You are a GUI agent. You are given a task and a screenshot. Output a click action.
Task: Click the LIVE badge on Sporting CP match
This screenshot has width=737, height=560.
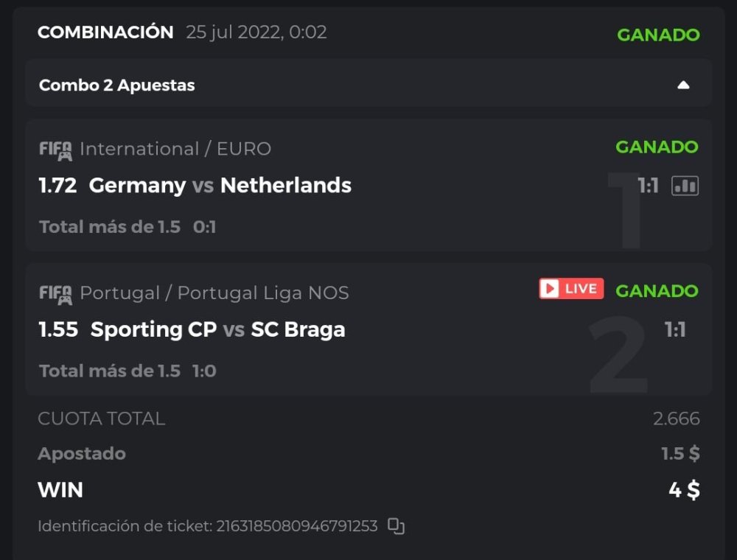point(571,289)
